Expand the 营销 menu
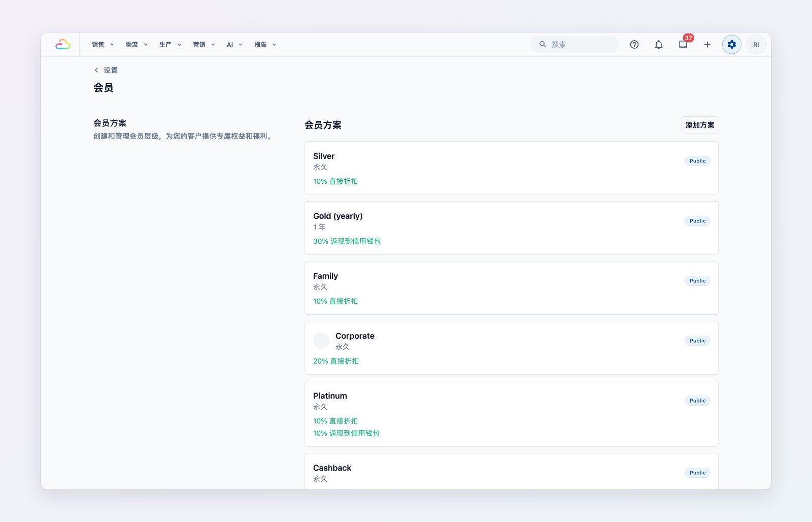 204,45
